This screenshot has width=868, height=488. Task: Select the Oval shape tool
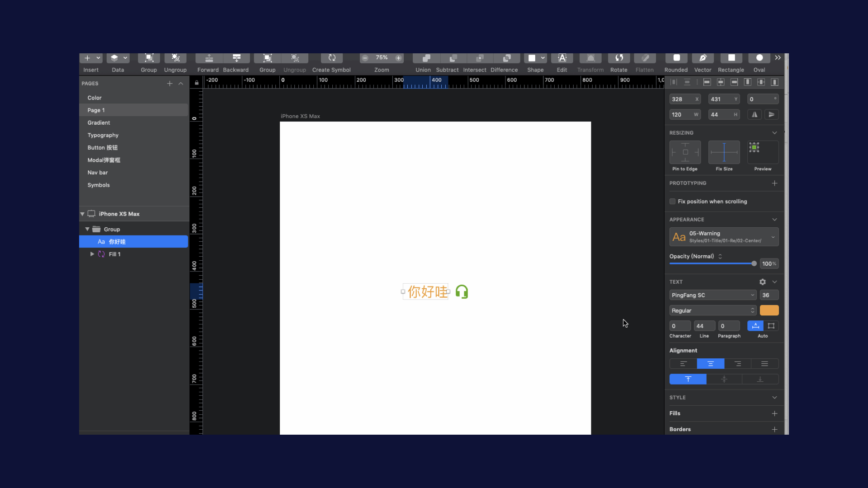[759, 58]
